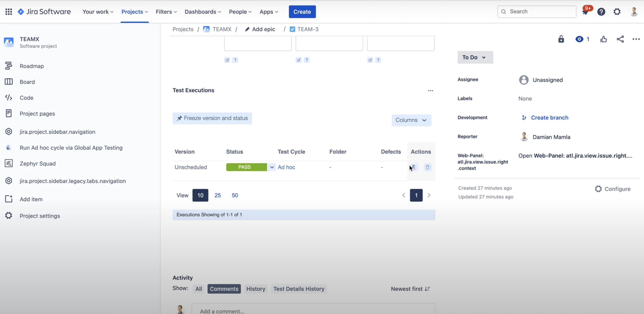Expand the To Do status dropdown
The width and height of the screenshot is (644, 314).
coord(475,57)
